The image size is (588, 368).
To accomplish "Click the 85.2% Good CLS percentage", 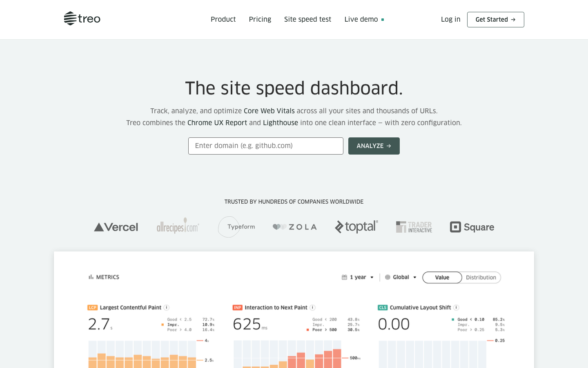I will pyautogui.click(x=499, y=320).
